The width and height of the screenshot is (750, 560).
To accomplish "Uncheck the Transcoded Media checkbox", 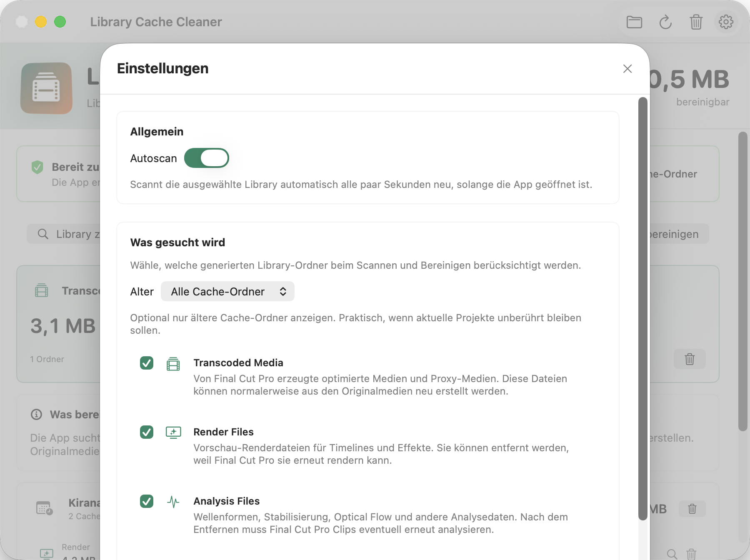I will pos(147,363).
